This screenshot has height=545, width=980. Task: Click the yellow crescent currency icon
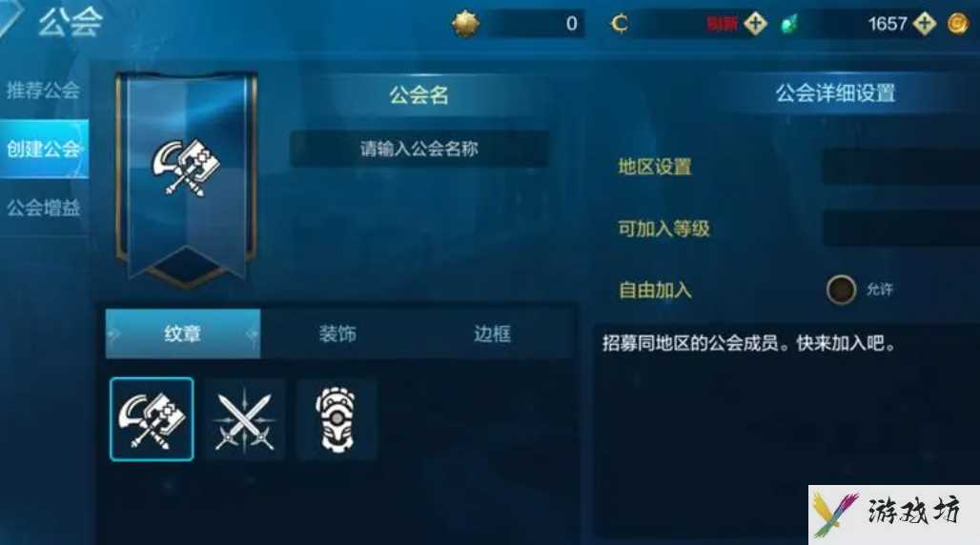pos(619,24)
